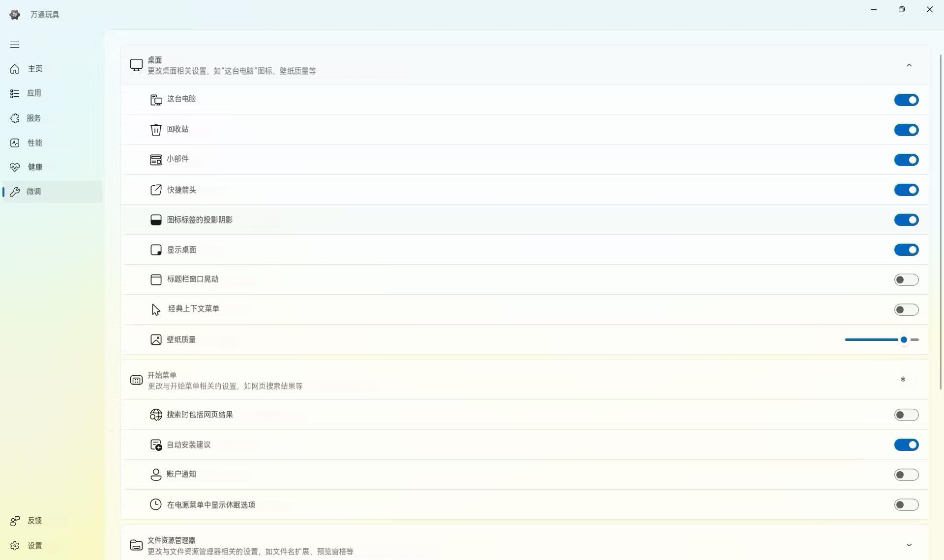Disable the 自动安装建议 toggle
Viewport: 944px width, 560px height.
click(906, 445)
